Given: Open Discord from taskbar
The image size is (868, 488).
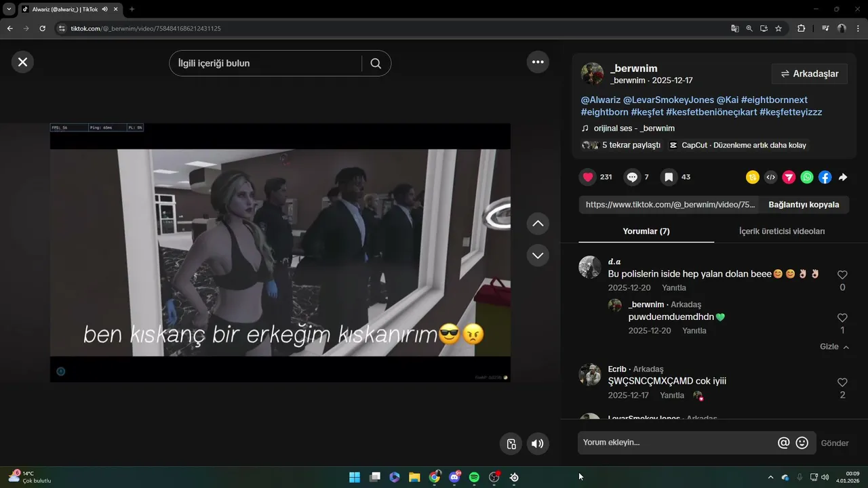Looking at the screenshot, I should point(454,477).
